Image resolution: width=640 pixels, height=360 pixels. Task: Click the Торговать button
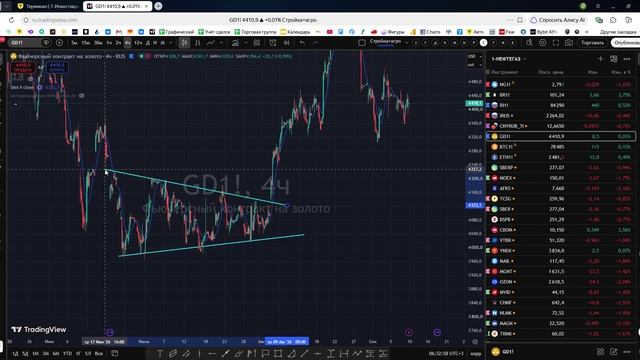[592, 43]
